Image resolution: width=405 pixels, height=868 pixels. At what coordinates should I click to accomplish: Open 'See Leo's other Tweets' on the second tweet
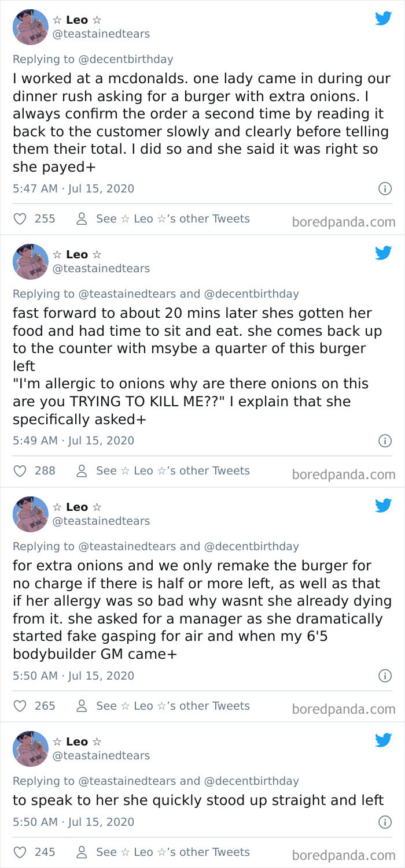(x=172, y=470)
